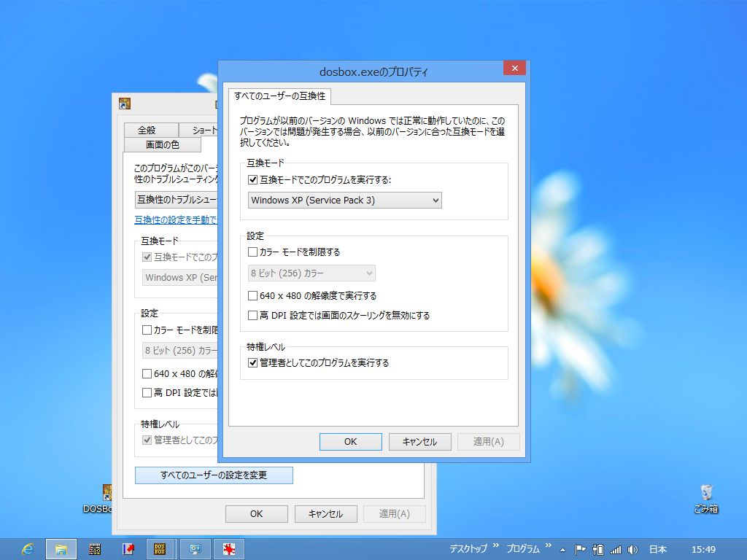Enable 640 x 480 の解像度で実行する checkbox
747x560 pixels.
(253, 296)
